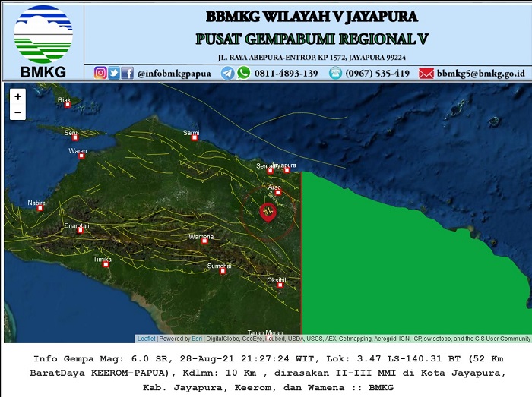Select the Arso city marker
Screen dimensions: 532x397
278,192
